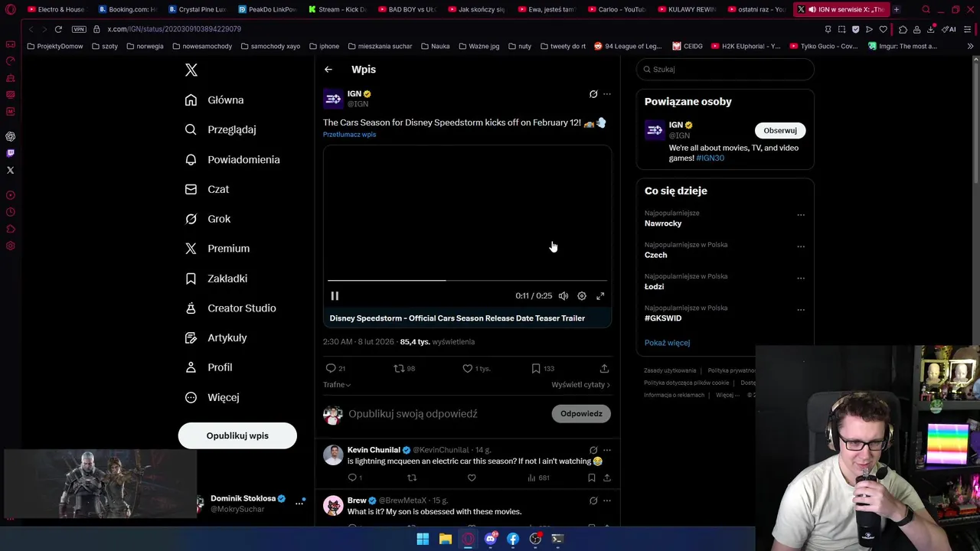Mute the video volume
Image resolution: width=980 pixels, height=551 pixels.
pyautogui.click(x=563, y=296)
